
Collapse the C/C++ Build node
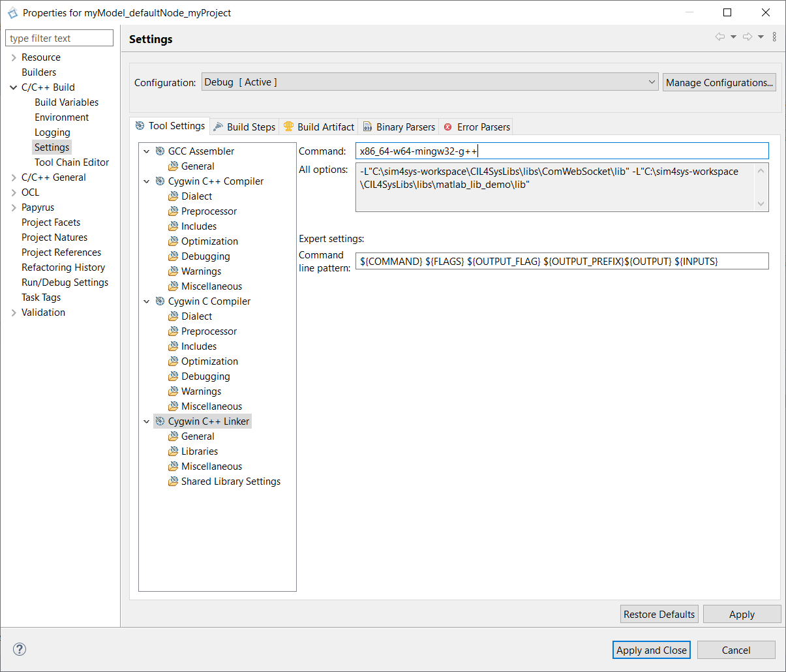point(14,87)
